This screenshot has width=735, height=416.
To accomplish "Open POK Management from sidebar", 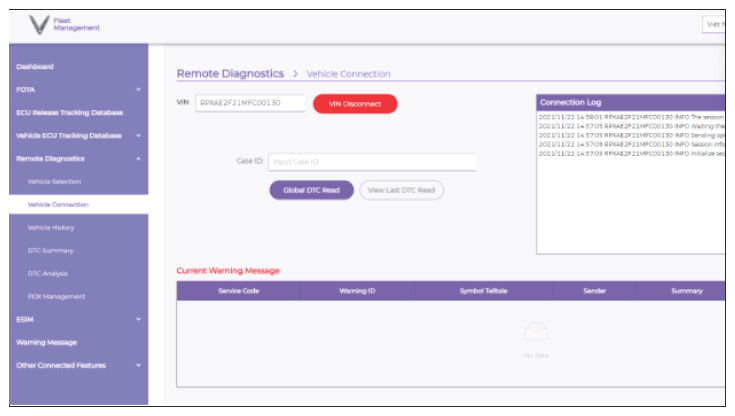I will pyautogui.click(x=56, y=297).
